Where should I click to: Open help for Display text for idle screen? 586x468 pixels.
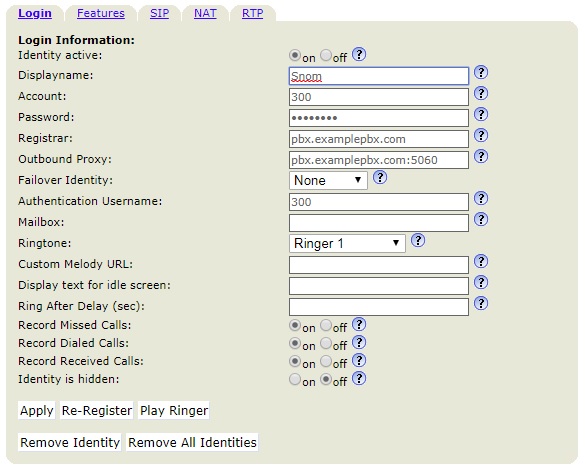[481, 282]
